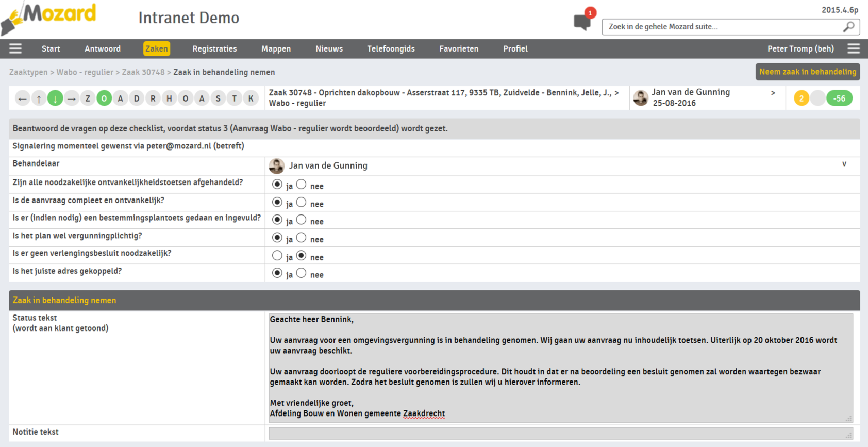Select 'nee' for geen verlengingsbesluit noodzakelijk
The image size is (868, 447).
(302, 256)
